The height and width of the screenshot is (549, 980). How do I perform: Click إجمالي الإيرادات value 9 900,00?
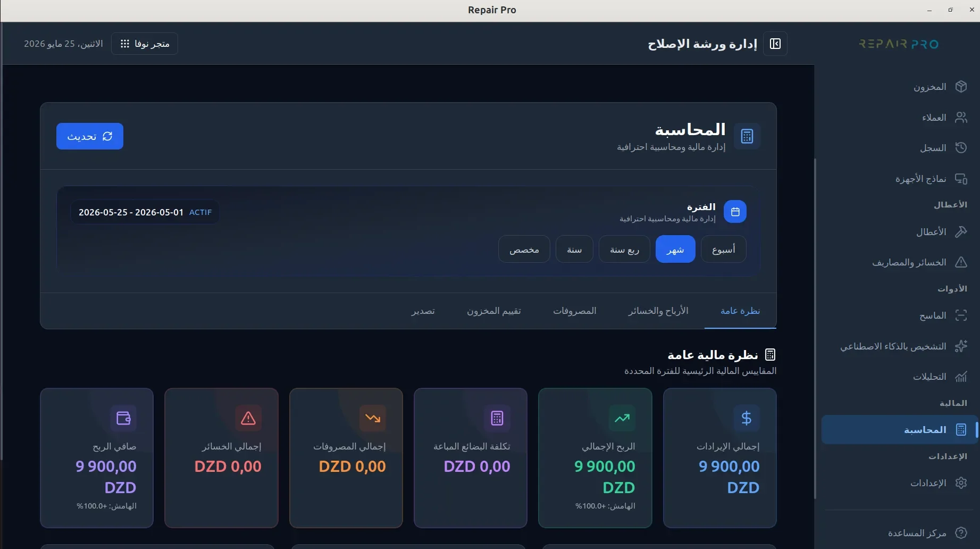(729, 467)
